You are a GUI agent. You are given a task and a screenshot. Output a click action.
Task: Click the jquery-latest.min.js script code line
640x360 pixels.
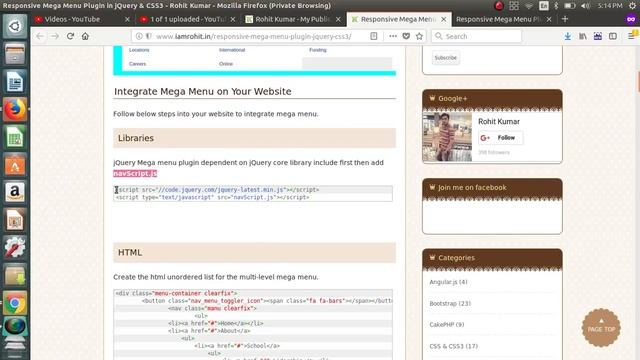[x=218, y=190]
